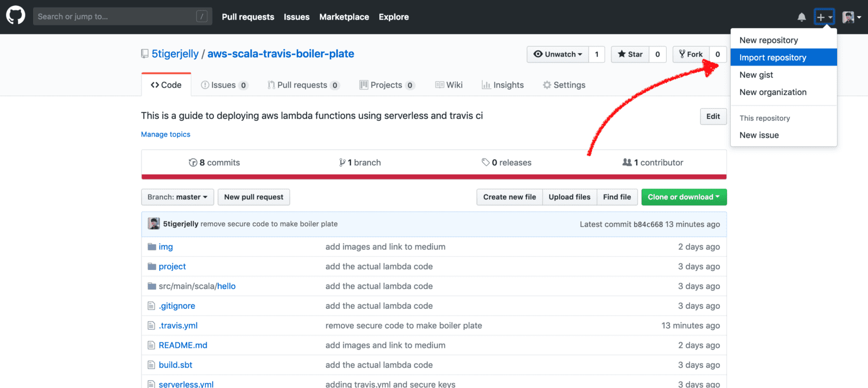Switch to the Wiki tab

pyautogui.click(x=449, y=85)
